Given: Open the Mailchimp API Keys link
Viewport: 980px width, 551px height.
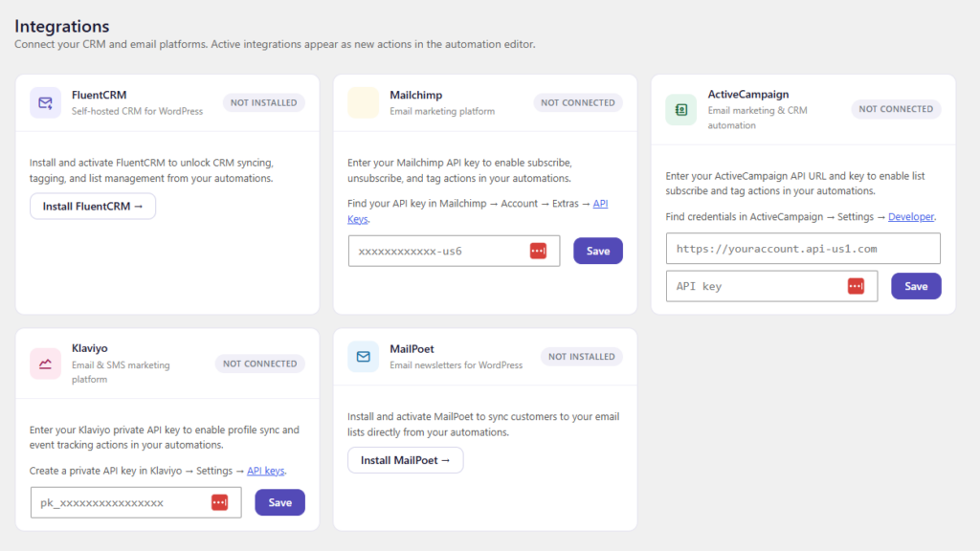Looking at the screenshot, I should tap(600, 204).
